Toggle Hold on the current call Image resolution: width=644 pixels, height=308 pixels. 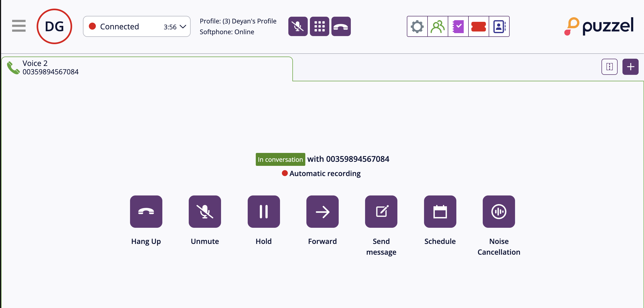click(x=264, y=212)
